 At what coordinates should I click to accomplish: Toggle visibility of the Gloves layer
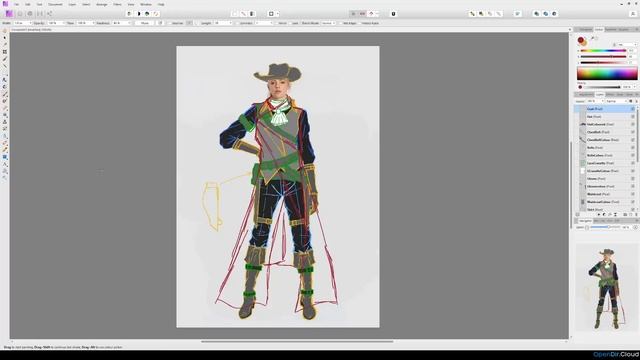tap(633, 179)
